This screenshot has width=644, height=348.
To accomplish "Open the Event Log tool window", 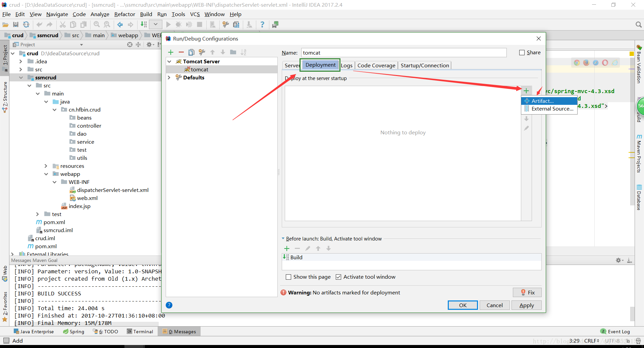I will pyautogui.click(x=615, y=332).
